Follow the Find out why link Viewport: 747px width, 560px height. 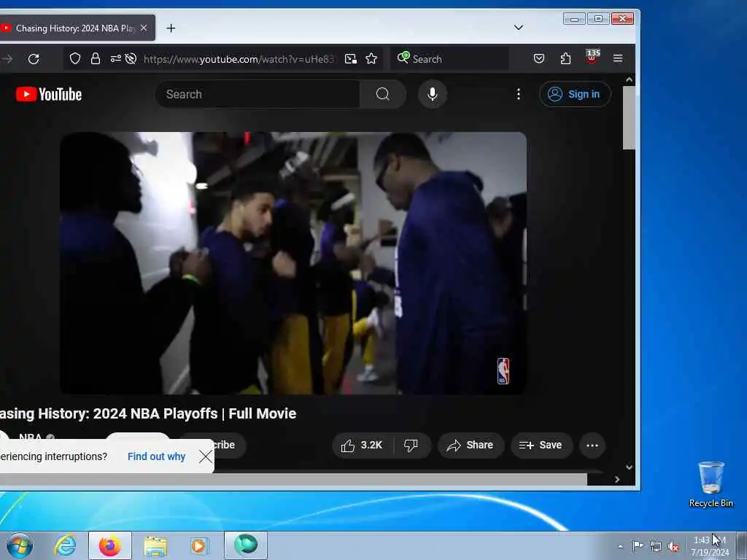(x=156, y=456)
